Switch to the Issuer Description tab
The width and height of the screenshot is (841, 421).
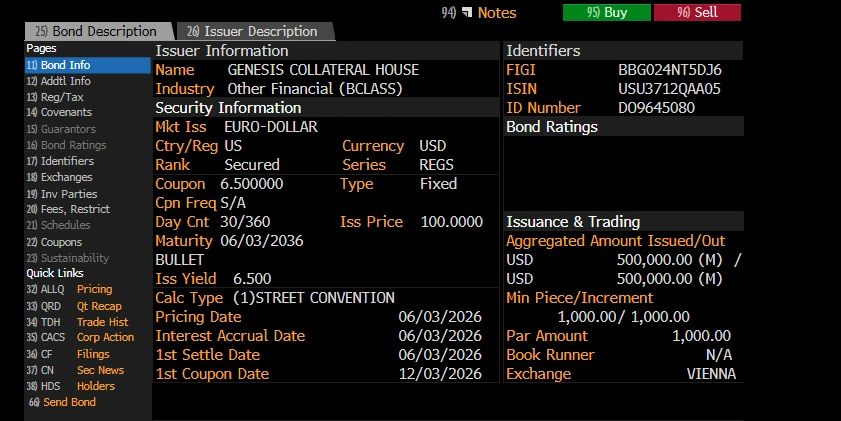point(255,32)
